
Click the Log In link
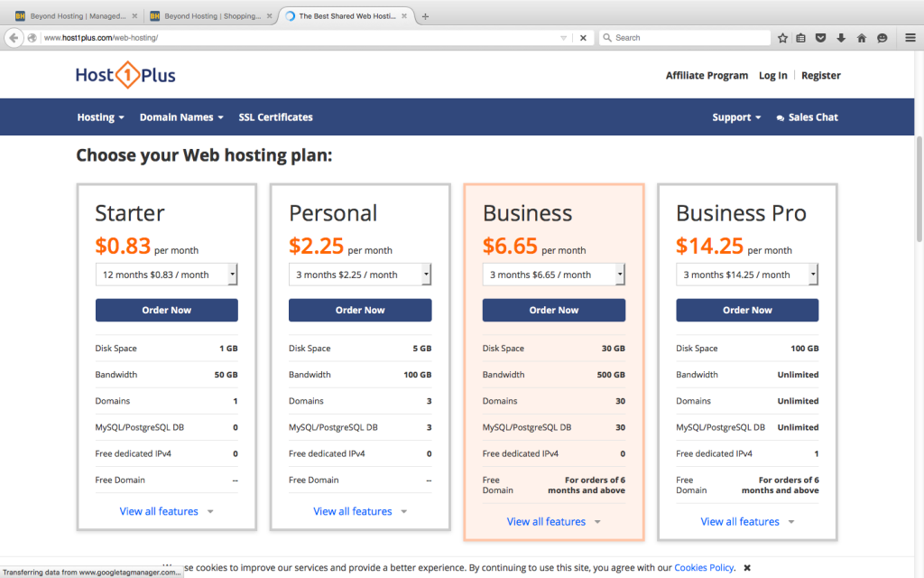772,76
